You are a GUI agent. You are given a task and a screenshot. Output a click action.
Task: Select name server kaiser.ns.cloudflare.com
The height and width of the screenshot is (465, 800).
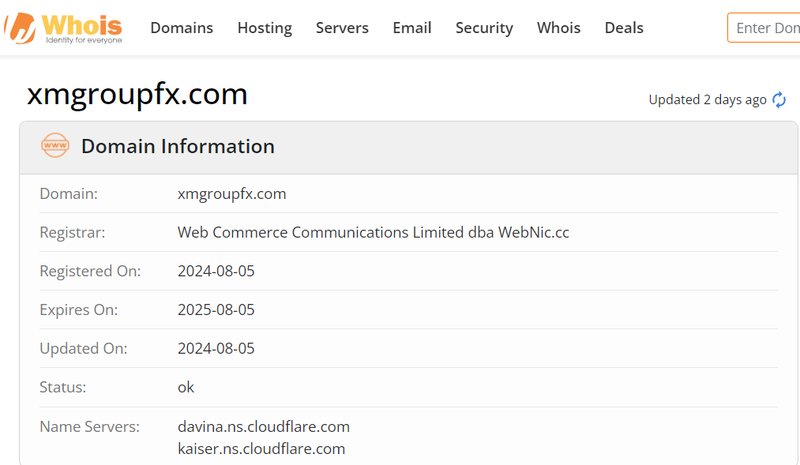pyautogui.click(x=261, y=449)
